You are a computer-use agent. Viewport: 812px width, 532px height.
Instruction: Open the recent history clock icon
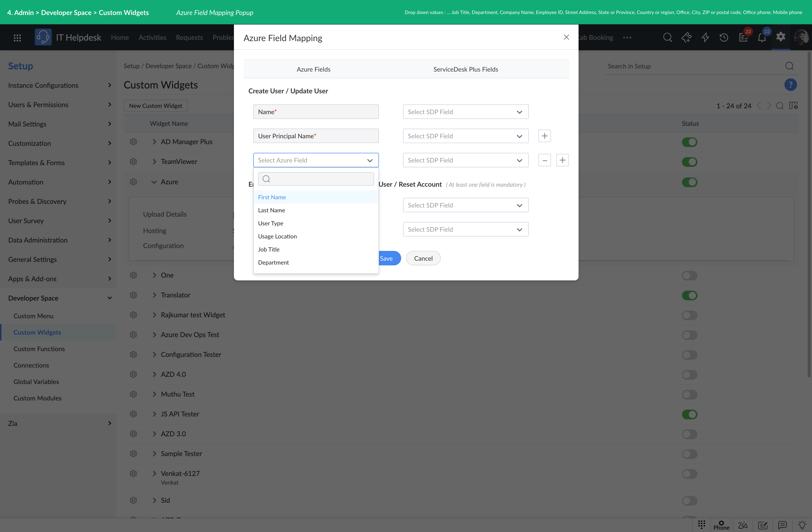pyautogui.click(x=724, y=37)
